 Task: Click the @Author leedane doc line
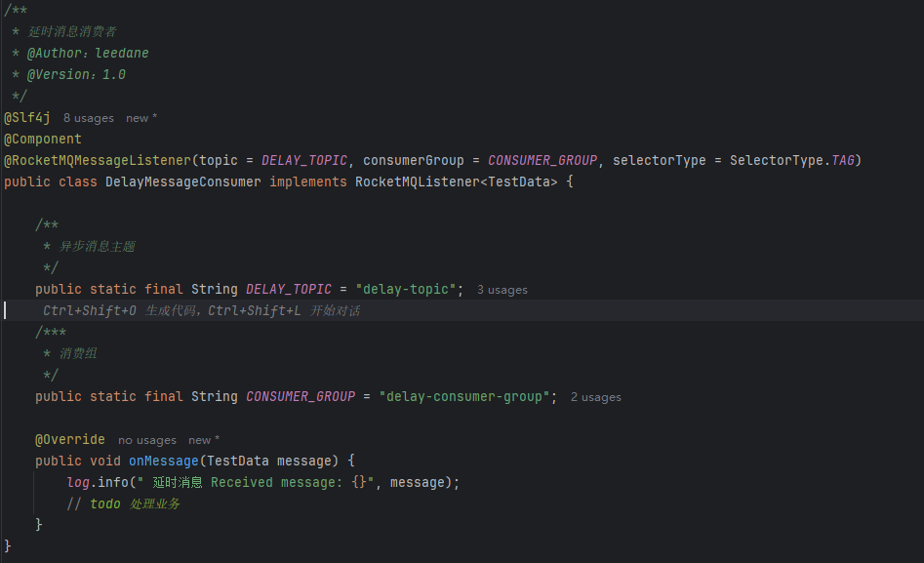(x=88, y=54)
